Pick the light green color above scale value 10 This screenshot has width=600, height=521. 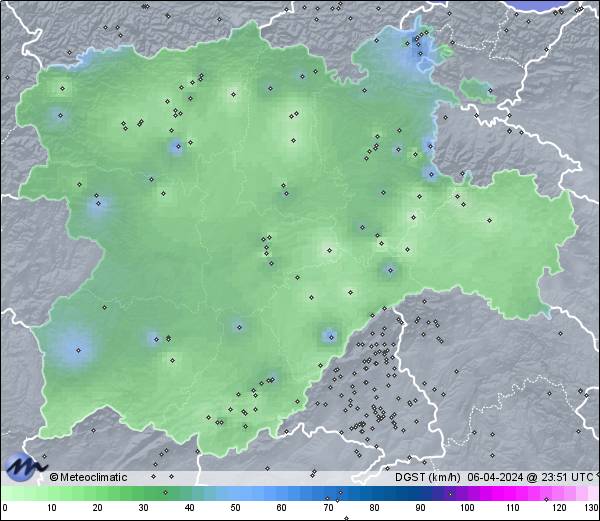[52, 493]
